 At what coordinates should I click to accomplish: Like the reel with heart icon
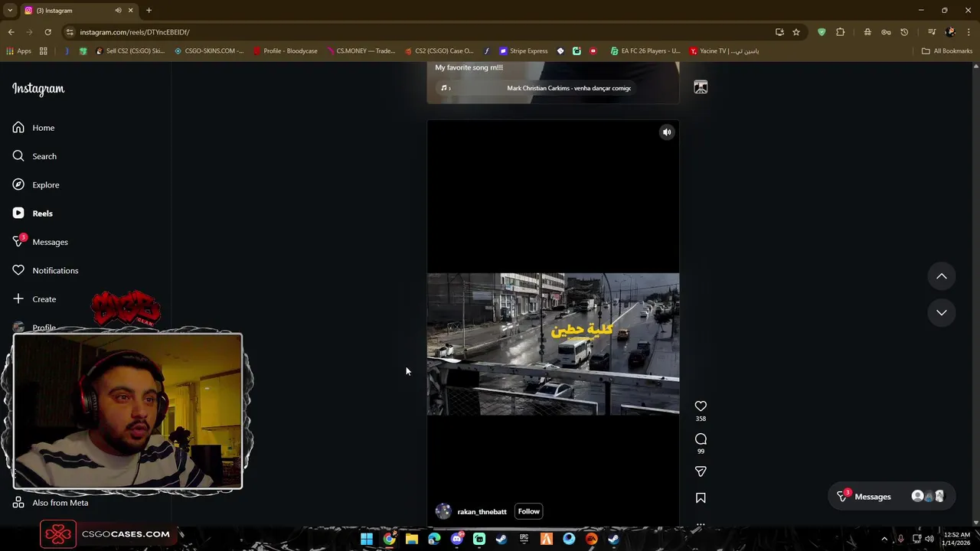pyautogui.click(x=701, y=406)
